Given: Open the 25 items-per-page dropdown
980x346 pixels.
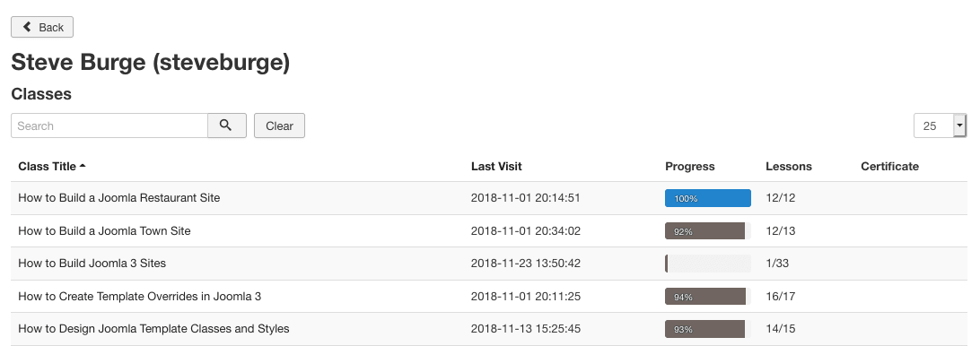Looking at the screenshot, I should point(940,125).
